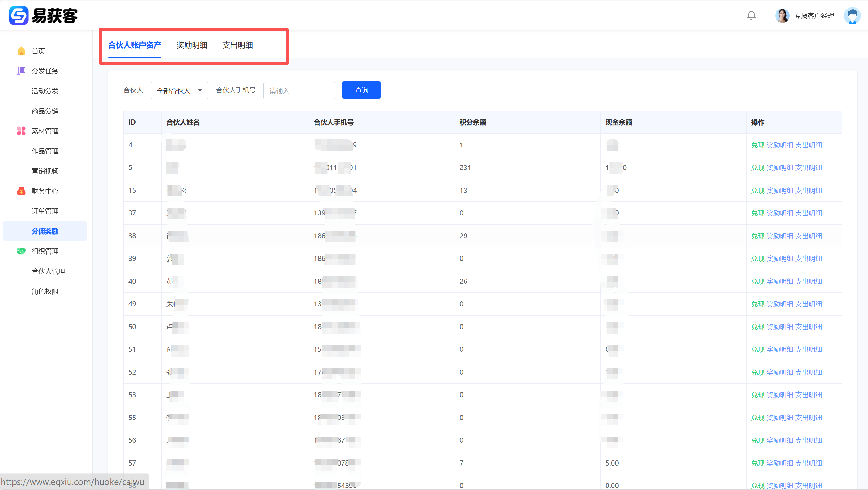
Task: Focus the 合伙人手机号 input field
Action: click(x=299, y=90)
